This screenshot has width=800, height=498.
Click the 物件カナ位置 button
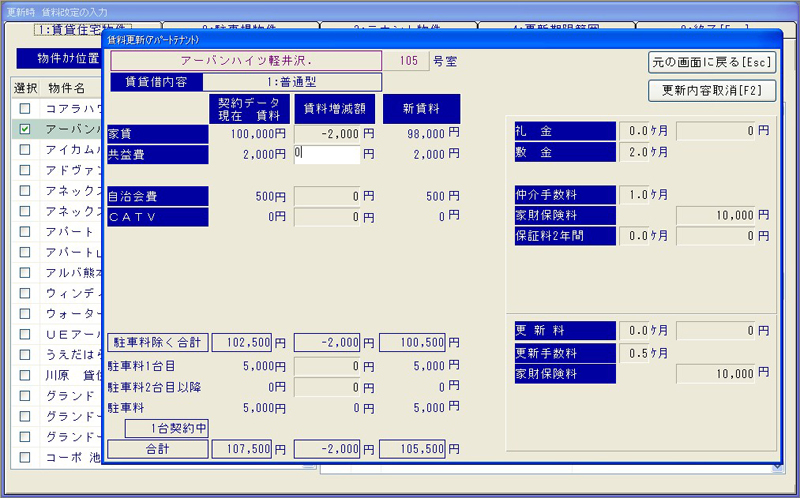(x=60, y=58)
